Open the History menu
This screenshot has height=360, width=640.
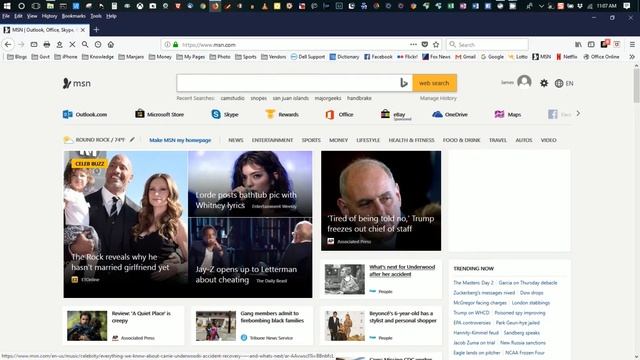[49, 16]
